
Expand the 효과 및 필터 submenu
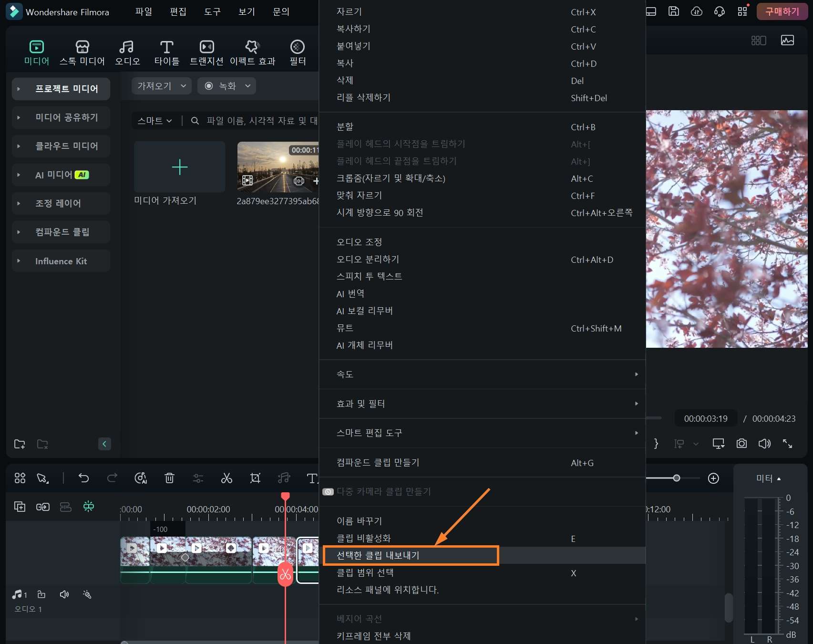482,404
